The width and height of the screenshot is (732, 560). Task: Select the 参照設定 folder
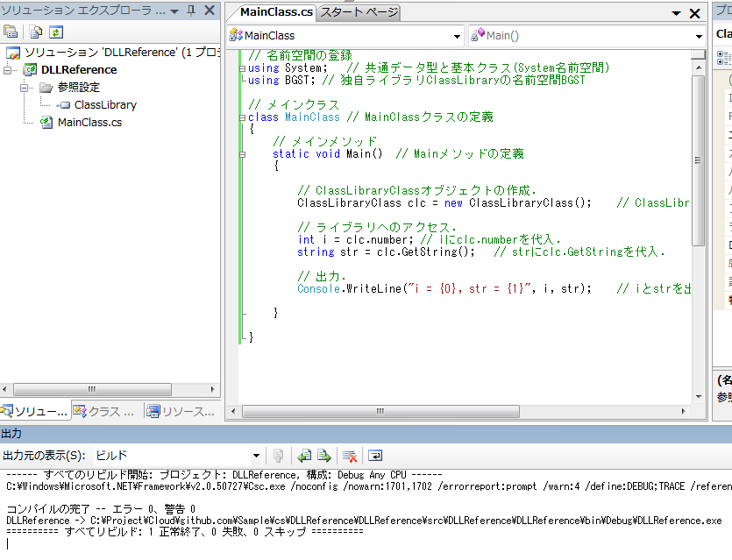pos(78,88)
